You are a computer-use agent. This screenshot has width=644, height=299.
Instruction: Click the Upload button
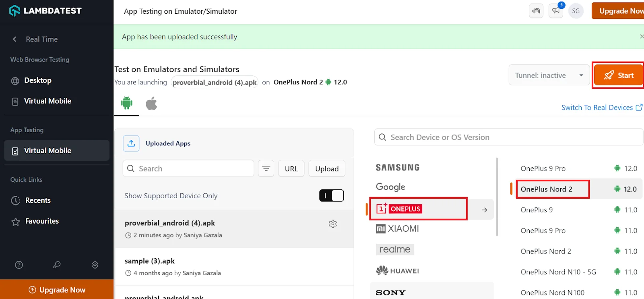pos(327,168)
